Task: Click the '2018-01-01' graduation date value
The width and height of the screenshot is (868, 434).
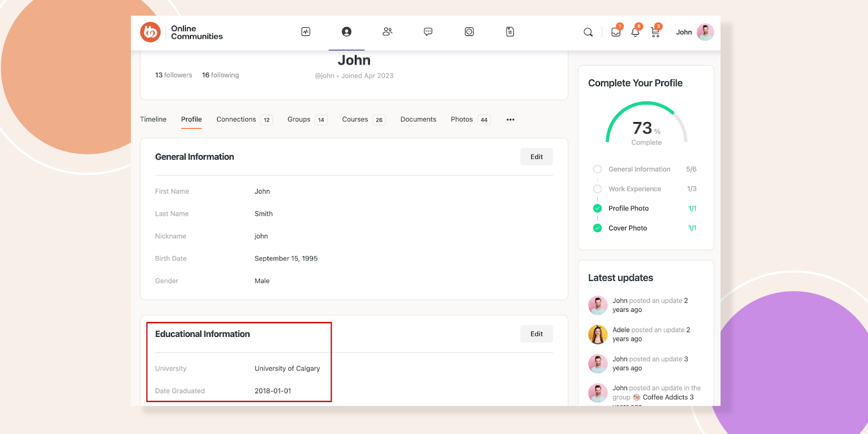Action: click(x=273, y=391)
